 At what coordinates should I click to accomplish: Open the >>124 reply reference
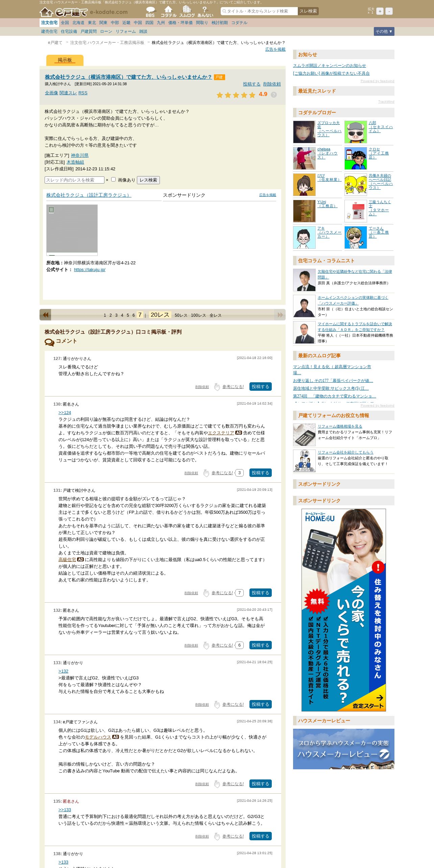[x=65, y=413]
